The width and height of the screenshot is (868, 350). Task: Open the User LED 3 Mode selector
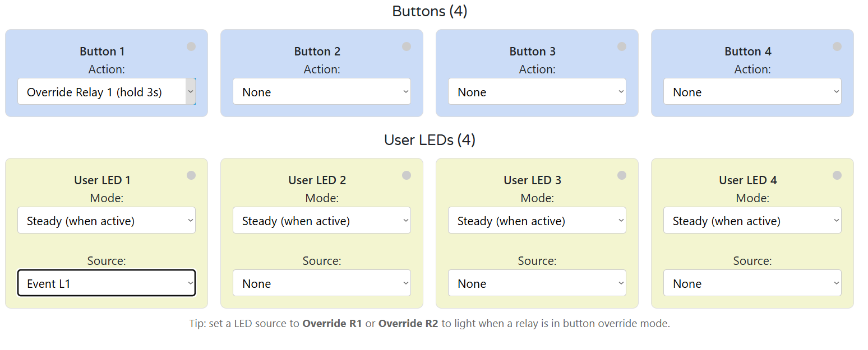tap(537, 220)
